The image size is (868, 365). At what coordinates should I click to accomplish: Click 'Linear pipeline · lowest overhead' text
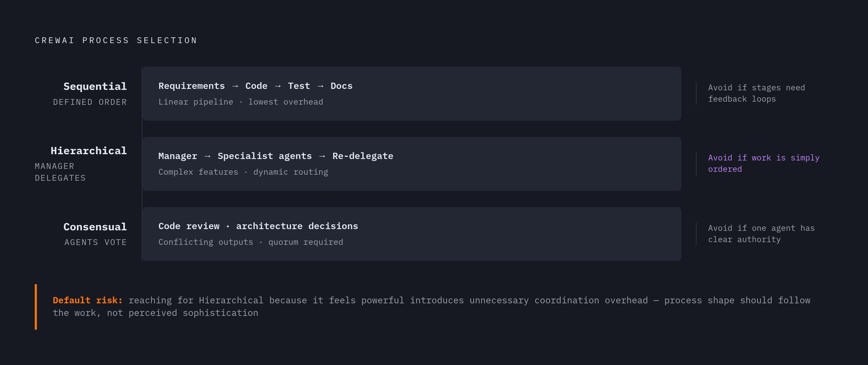[241, 102]
